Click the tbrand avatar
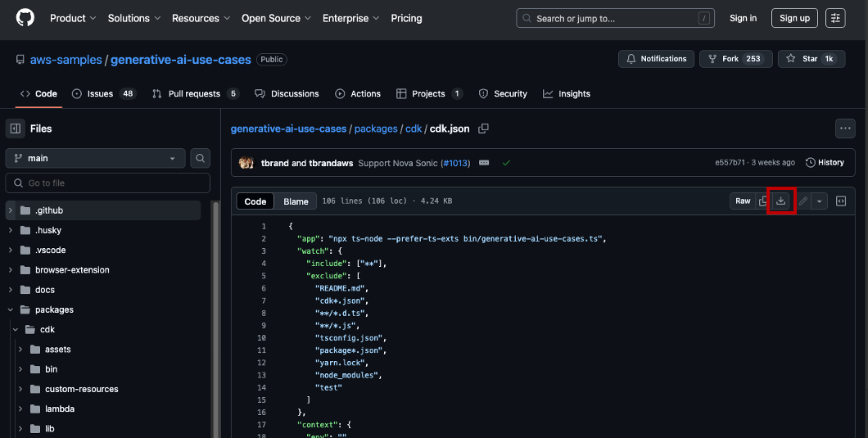The width and height of the screenshot is (868, 438). tap(246, 163)
